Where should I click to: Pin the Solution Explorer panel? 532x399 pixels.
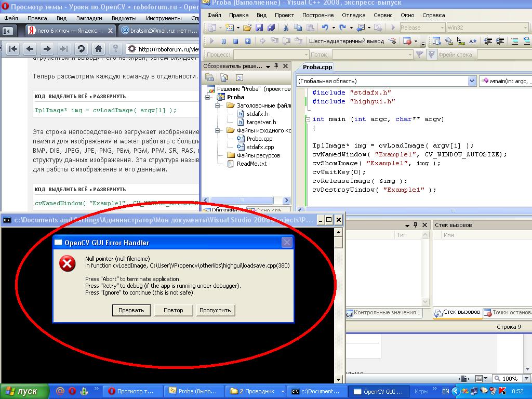click(x=276, y=66)
